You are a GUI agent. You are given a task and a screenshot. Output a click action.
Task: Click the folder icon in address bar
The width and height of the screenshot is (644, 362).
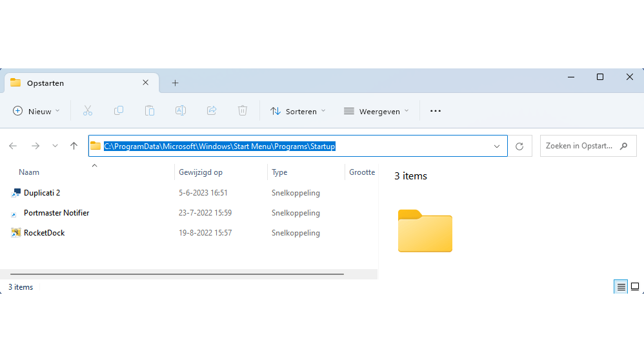coord(96,146)
